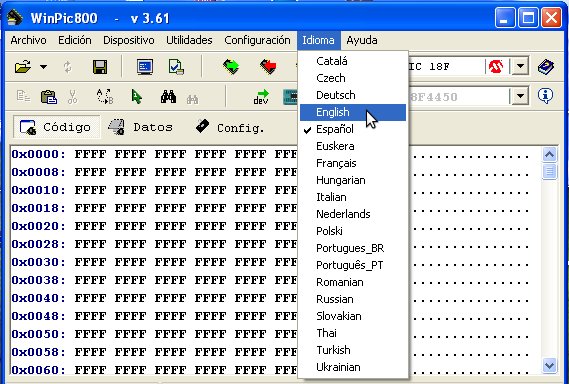Select Catalá language
The image size is (569, 384).
click(x=353, y=61)
